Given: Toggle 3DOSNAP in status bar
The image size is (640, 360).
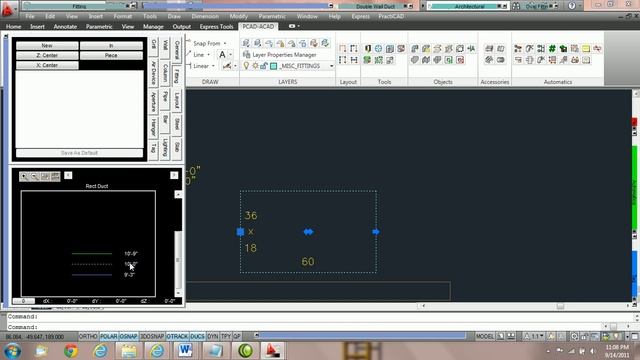Looking at the screenshot, I should click(152, 336).
